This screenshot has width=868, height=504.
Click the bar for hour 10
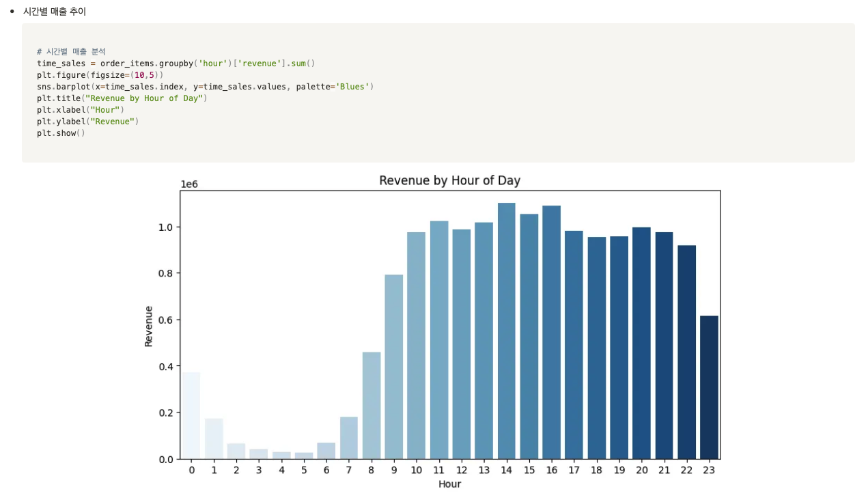coord(417,346)
